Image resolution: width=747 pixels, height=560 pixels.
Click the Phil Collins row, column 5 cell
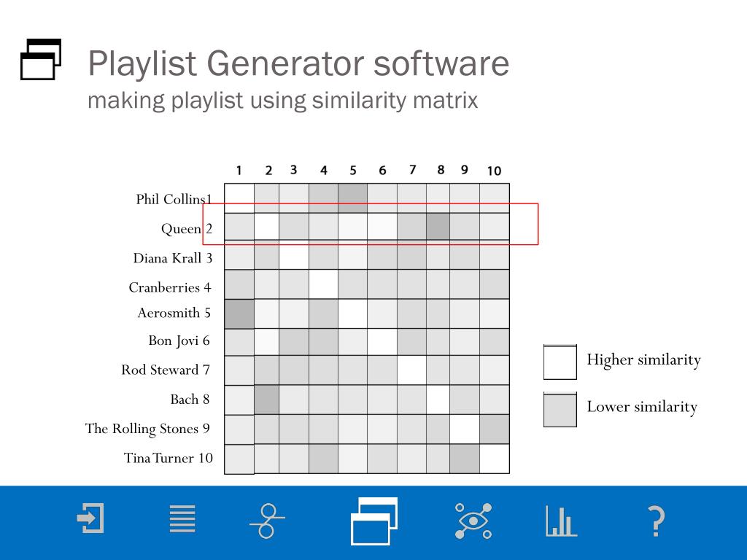[352, 198]
